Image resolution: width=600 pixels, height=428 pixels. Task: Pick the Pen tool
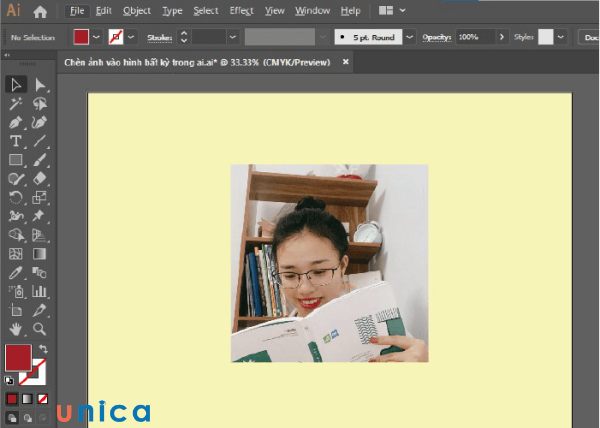(16, 122)
